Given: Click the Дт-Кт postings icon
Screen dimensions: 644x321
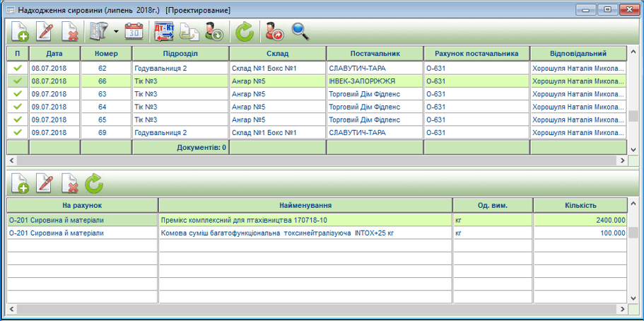Looking at the screenshot, I should coord(164,32).
